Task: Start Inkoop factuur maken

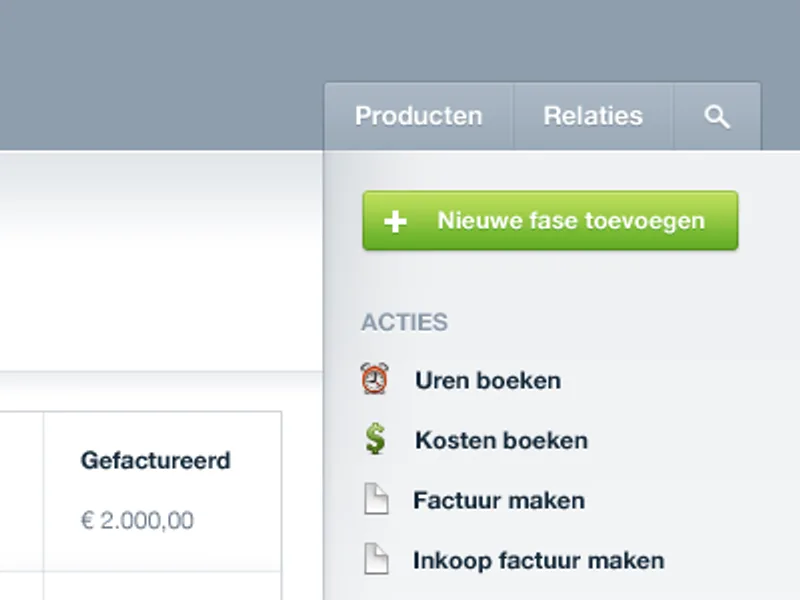Action: point(539,561)
